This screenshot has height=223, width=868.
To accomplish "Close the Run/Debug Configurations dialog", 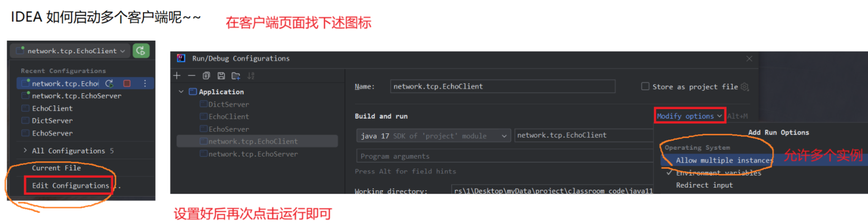I will [x=749, y=59].
